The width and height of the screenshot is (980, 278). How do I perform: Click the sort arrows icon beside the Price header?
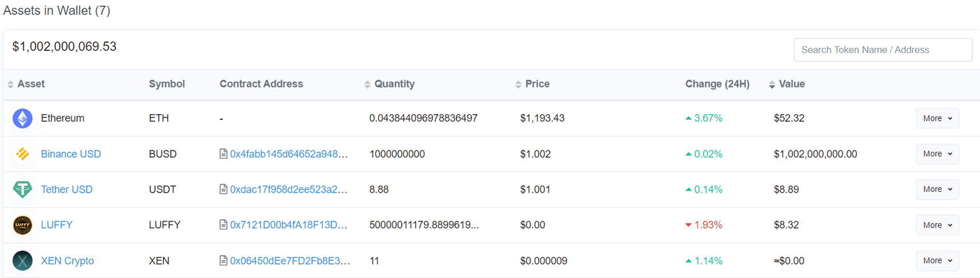pos(518,84)
